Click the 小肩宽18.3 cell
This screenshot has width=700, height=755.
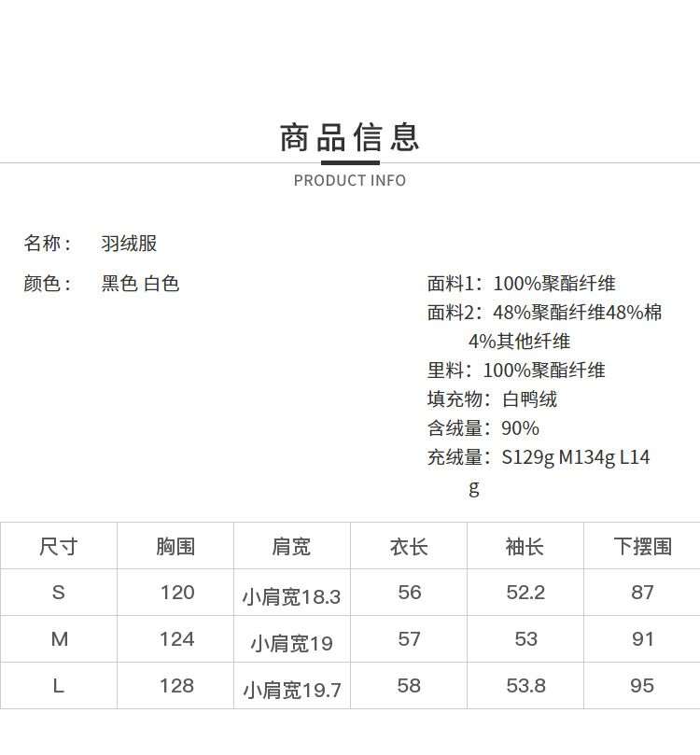click(292, 597)
